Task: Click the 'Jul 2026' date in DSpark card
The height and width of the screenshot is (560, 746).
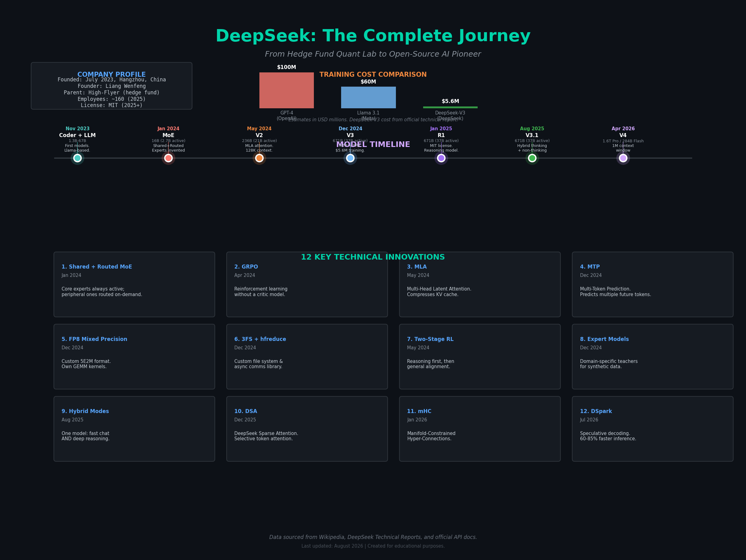Action: (589, 420)
